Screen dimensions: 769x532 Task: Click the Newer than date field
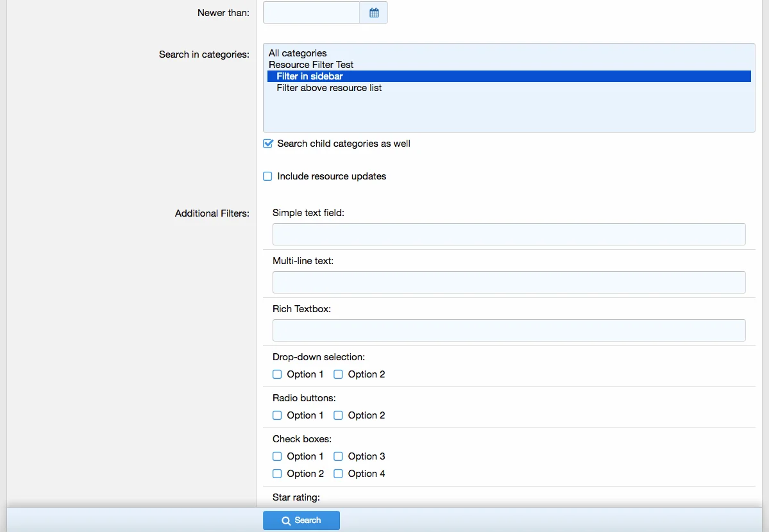tap(311, 13)
